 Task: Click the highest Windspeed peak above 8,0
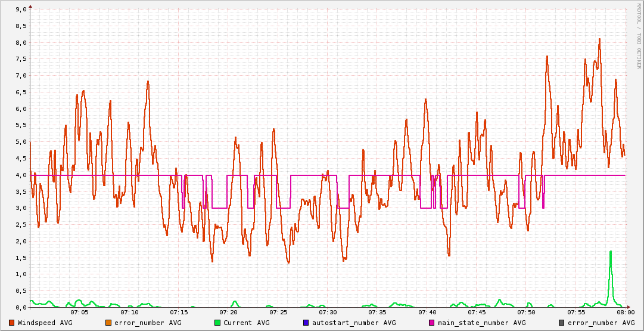(599, 39)
